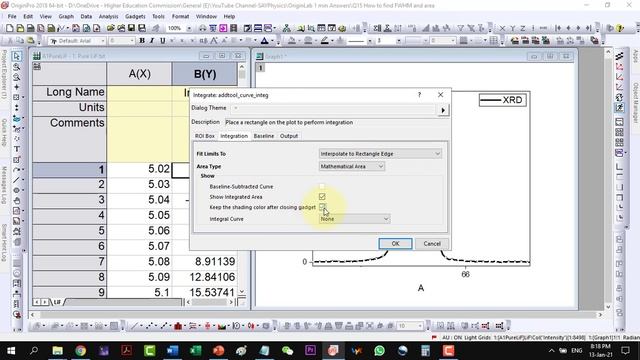
Task: Open Chrome from the taskbar
Action: [x=80, y=351]
